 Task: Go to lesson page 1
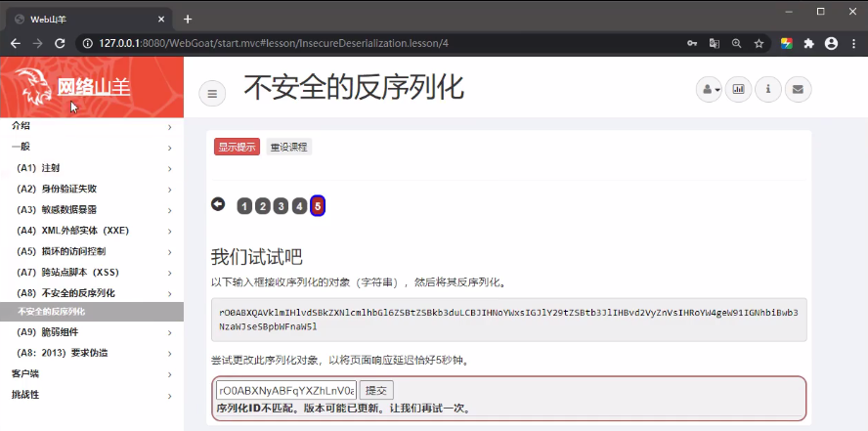244,207
